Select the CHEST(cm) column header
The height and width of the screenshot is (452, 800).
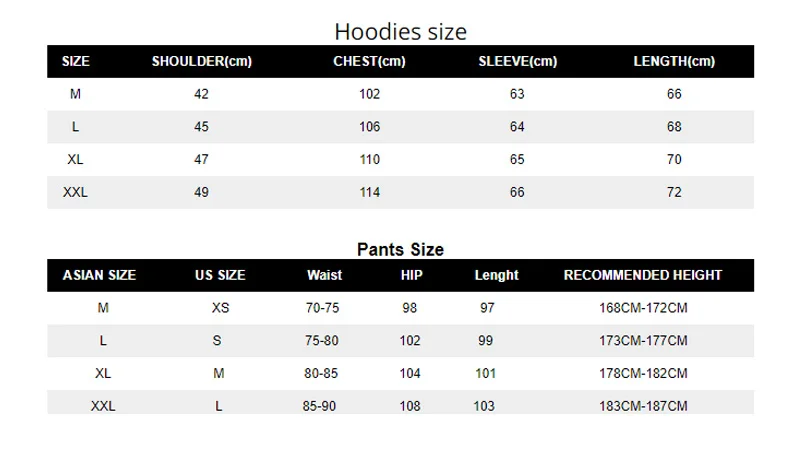(369, 61)
